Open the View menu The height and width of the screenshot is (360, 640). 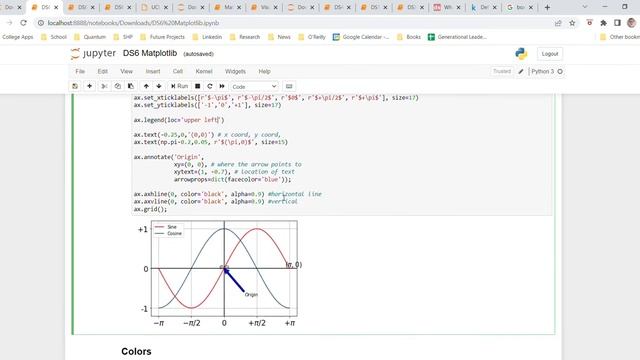tap(127, 71)
